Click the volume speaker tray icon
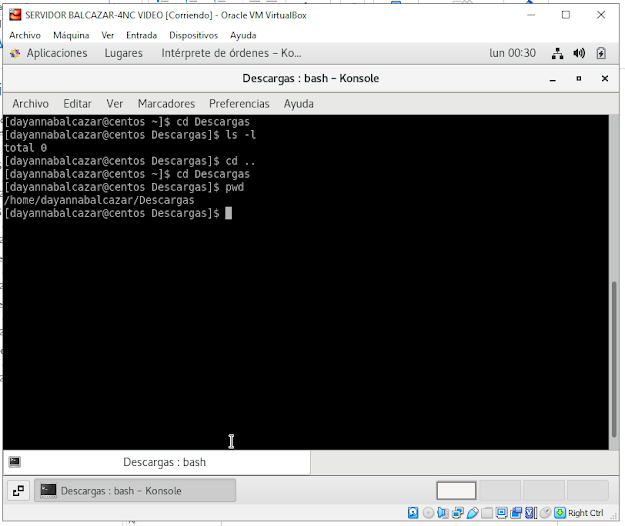Viewport: 625px width, 526px height. tap(579, 53)
